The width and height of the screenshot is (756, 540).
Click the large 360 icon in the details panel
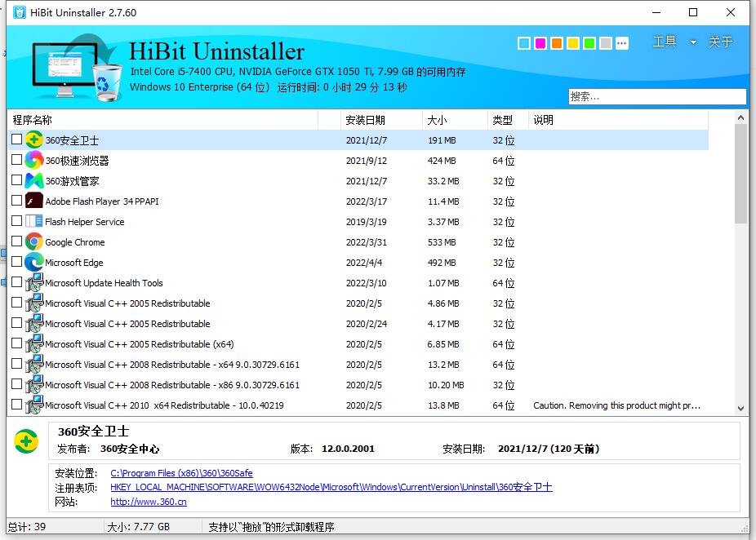pyautogui.click(x=26, y=441)
